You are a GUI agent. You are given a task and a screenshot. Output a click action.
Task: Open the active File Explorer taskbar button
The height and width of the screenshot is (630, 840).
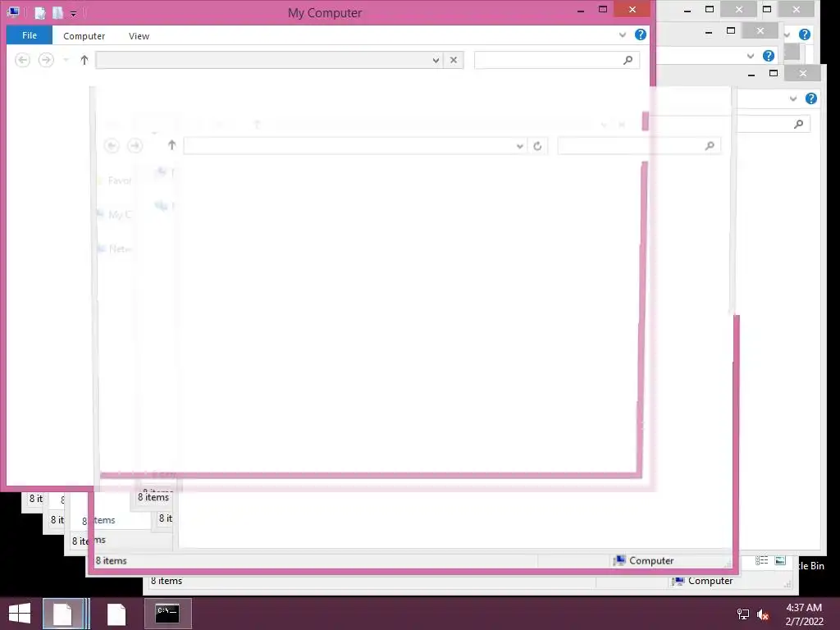63,614
